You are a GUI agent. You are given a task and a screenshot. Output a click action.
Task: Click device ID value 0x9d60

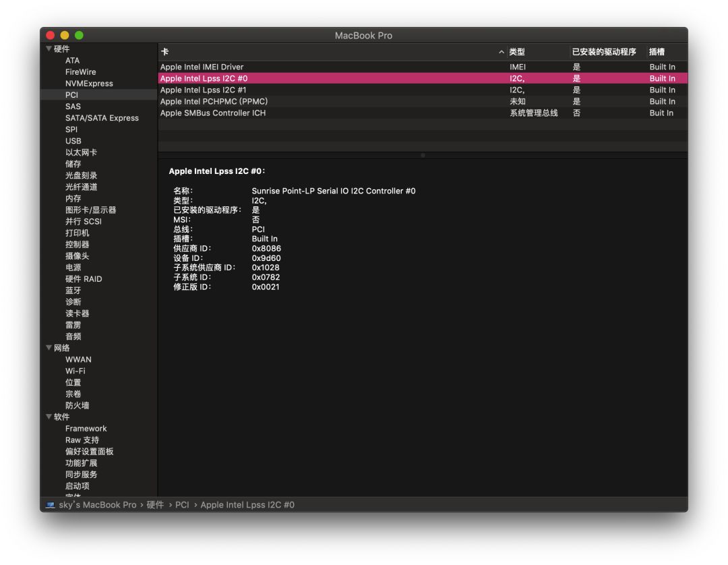click(x=266, y=258)
